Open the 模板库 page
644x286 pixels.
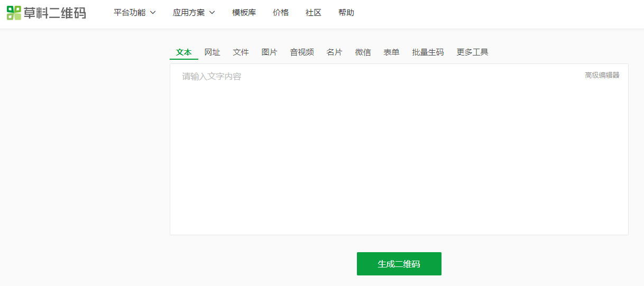[x=244, y=13]
